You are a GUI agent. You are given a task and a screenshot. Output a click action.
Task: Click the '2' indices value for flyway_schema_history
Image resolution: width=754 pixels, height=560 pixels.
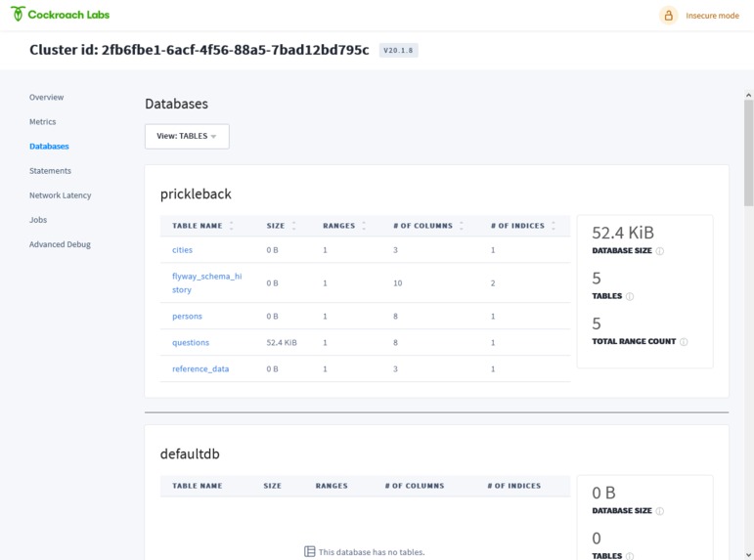click(493, 283)
